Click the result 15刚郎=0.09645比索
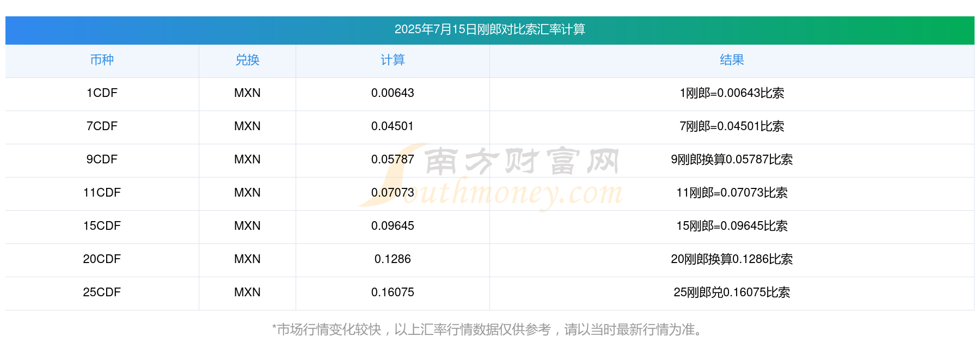The width and height of the screenshot is (980, 354). (732, 226)
